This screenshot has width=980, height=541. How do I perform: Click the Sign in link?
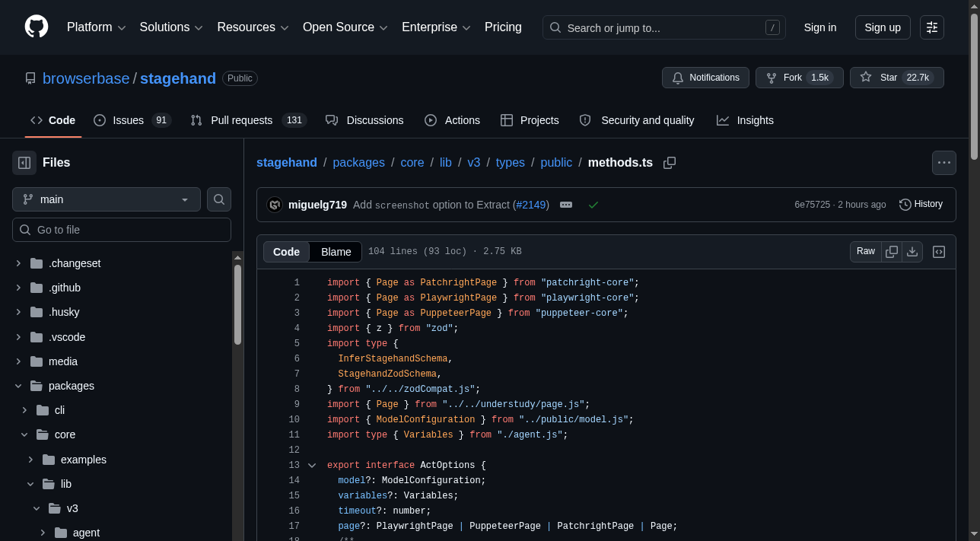point(820,27)
